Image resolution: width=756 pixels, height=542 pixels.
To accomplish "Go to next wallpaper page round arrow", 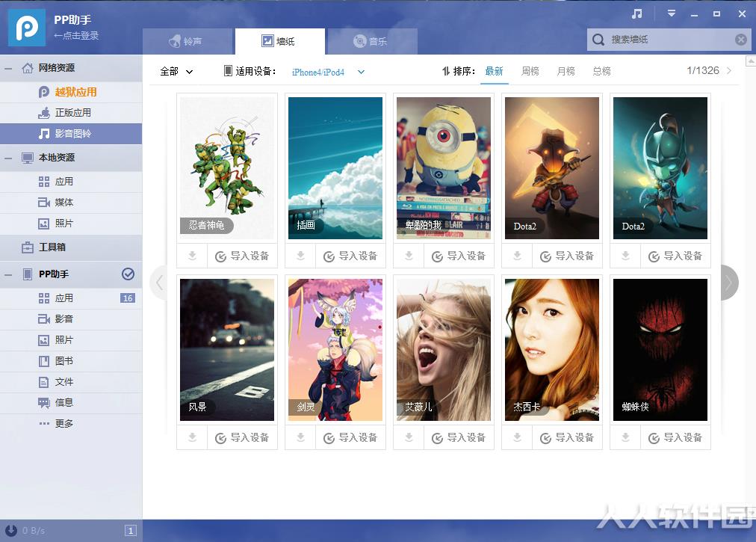I will 730,283.
